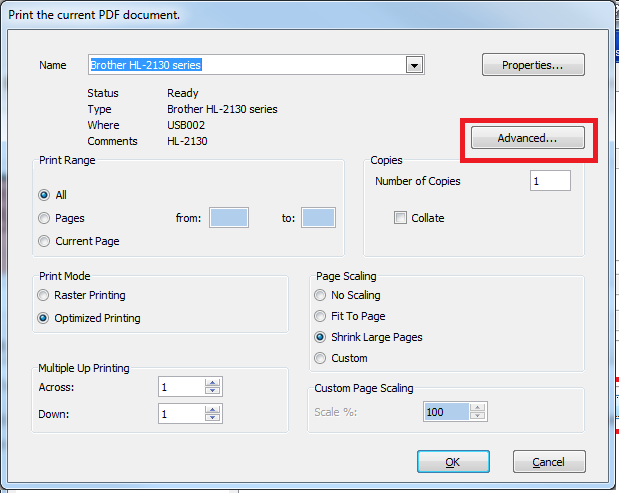The height and width of the screenshot is (493, 619).
Task: Decrease Scale % with down arrow
Action: coord(477,416)
